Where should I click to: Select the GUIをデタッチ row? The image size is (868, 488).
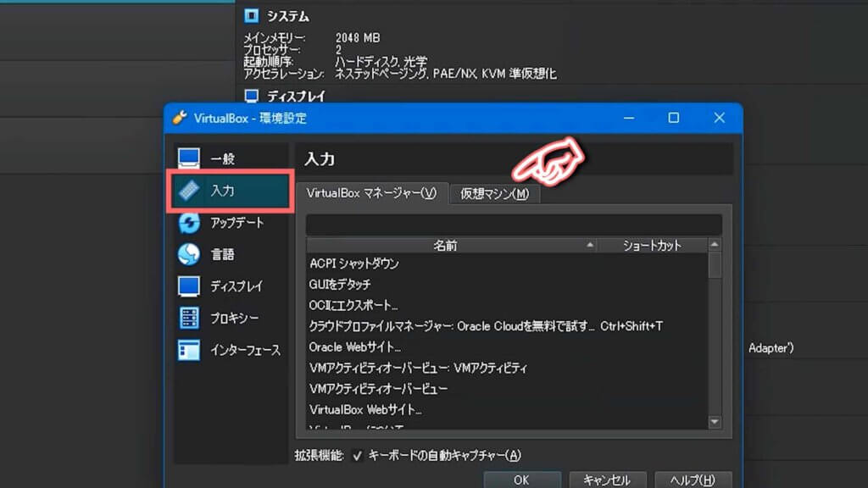click(x=507, y=285)
